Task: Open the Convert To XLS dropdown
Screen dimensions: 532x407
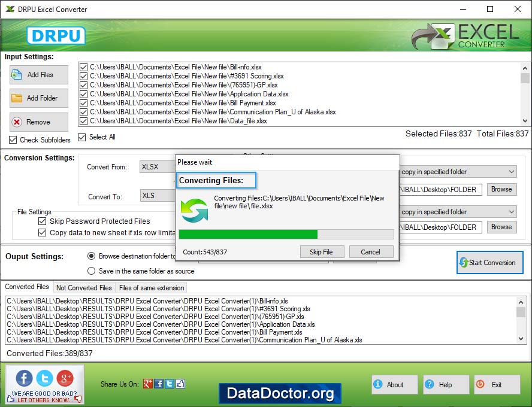Action: click(158, 196)
